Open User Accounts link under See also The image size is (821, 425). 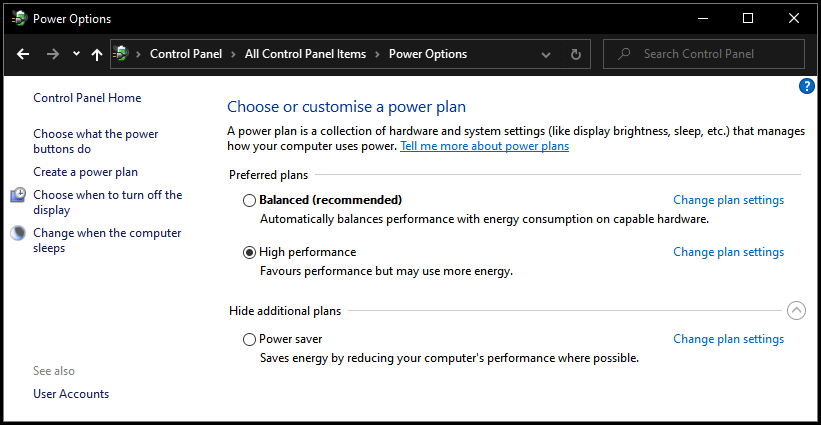pyautogui.click(x=71, y=394)
